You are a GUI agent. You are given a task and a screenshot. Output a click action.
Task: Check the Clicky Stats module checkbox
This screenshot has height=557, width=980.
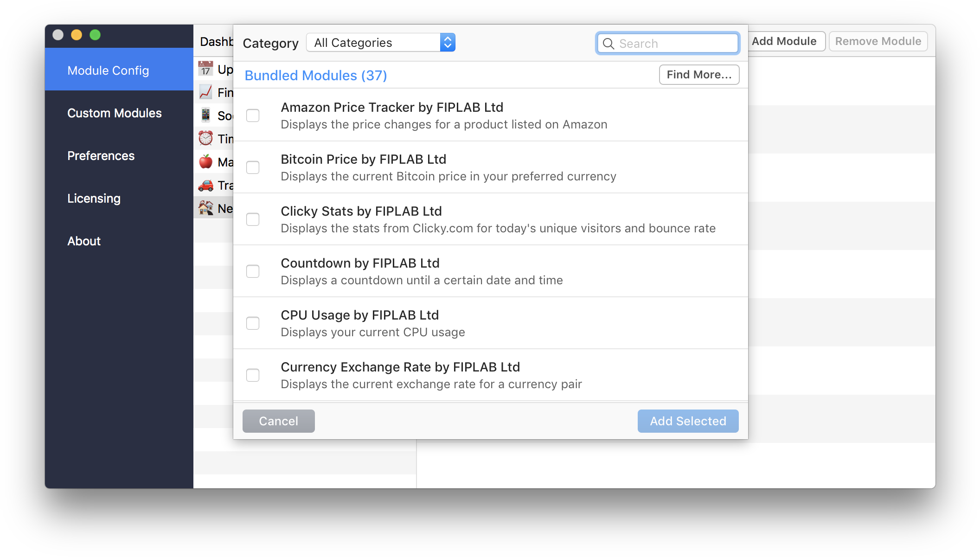click(253, 219)
